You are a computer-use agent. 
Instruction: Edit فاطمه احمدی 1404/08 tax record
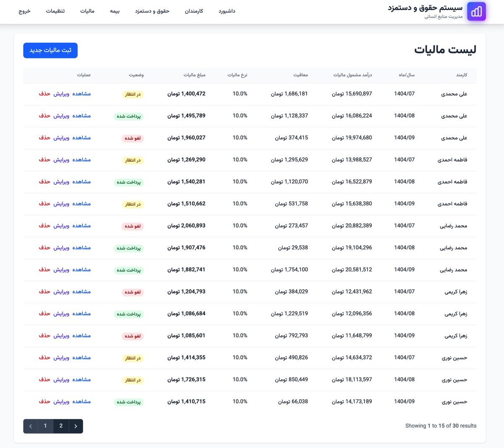(x=61, y=182)
